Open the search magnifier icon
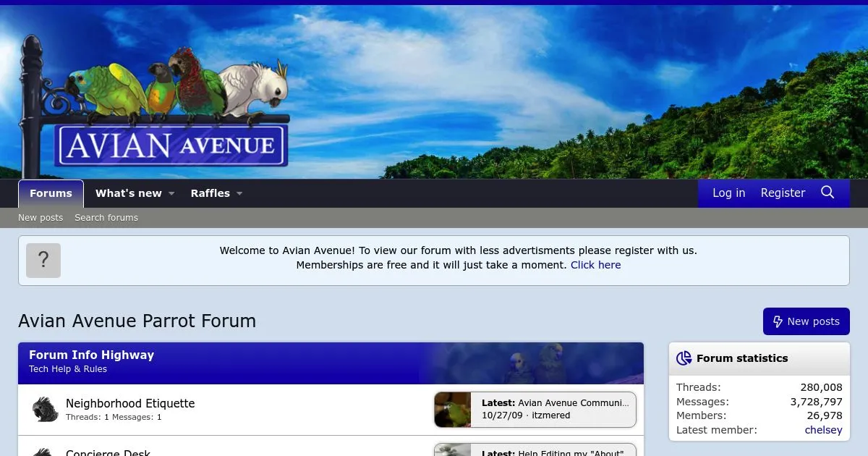Viewport: 868px width, 456px height. coord(827,193)
